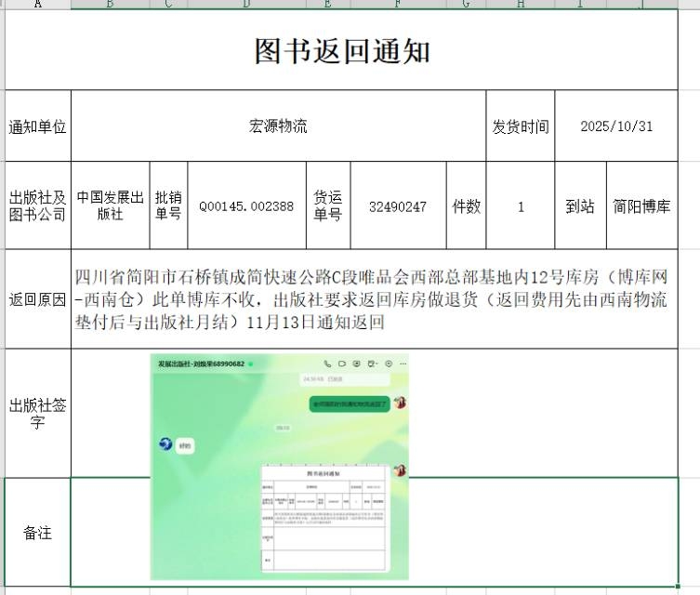Click the woman avatar beside the green message bubble
Screen dimensions: 700x595
pos(401,403)
